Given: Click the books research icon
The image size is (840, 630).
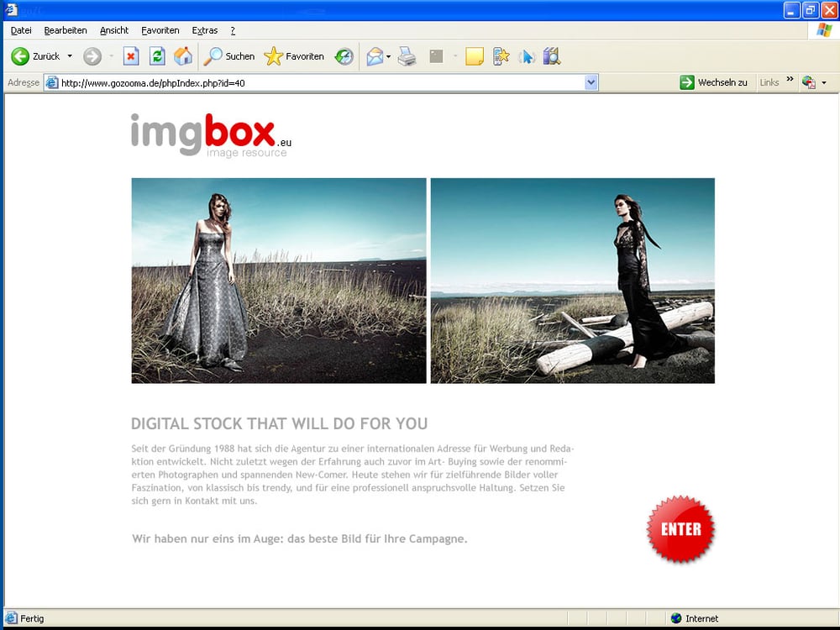Looking at the screenshot, I should click(552, 56).
